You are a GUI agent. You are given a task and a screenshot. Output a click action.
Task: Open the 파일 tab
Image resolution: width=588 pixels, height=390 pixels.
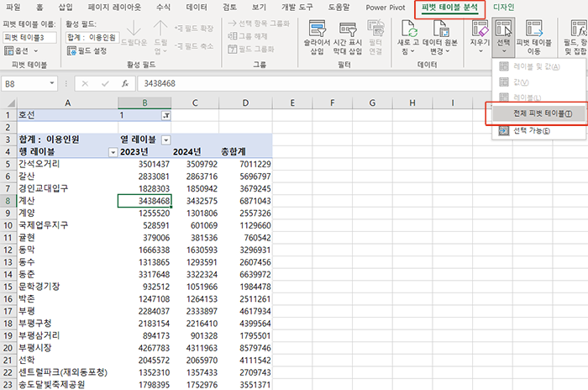[x=13, y=7]
